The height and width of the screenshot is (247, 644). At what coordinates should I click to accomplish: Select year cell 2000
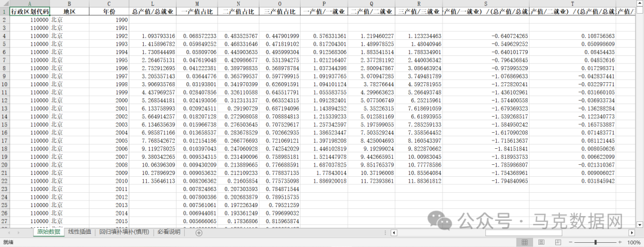109,101
